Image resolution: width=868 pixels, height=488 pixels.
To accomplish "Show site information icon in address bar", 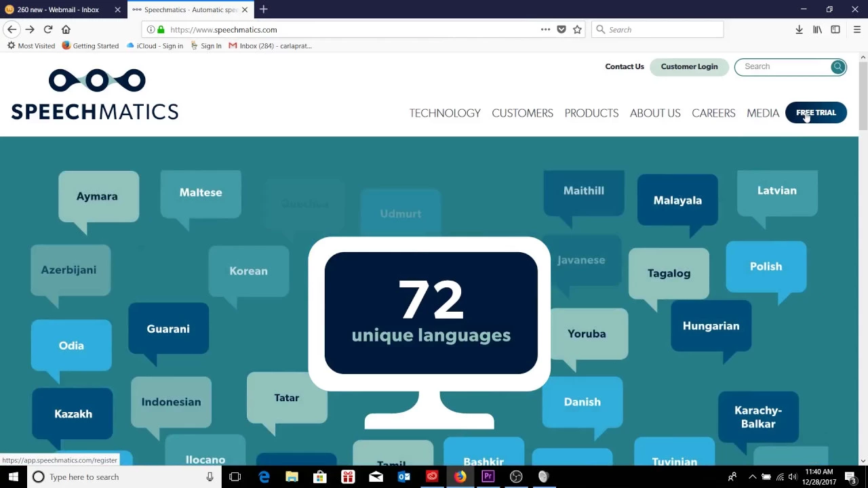I will (x=151, y=30).
